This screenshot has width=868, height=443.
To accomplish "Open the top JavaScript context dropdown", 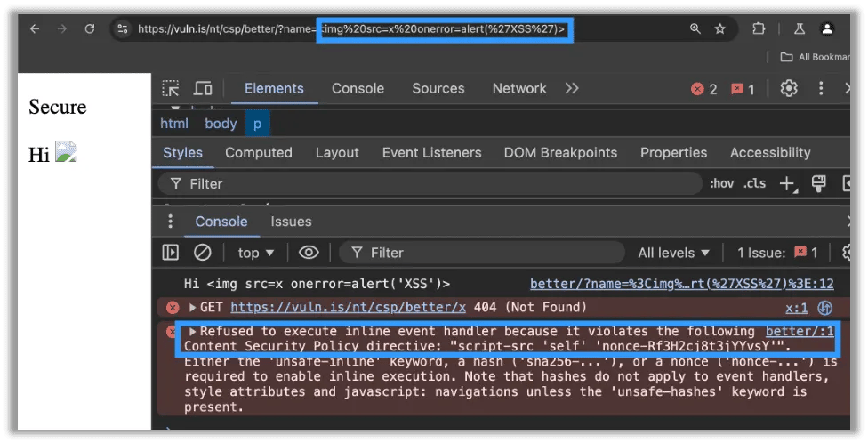I will click(256, 253).
